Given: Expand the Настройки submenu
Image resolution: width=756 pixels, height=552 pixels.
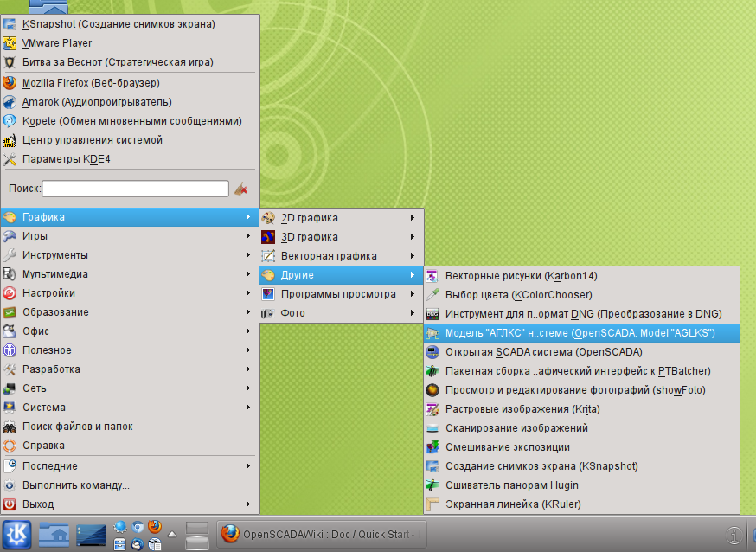Looking at the screenshot, I should 130,293.
